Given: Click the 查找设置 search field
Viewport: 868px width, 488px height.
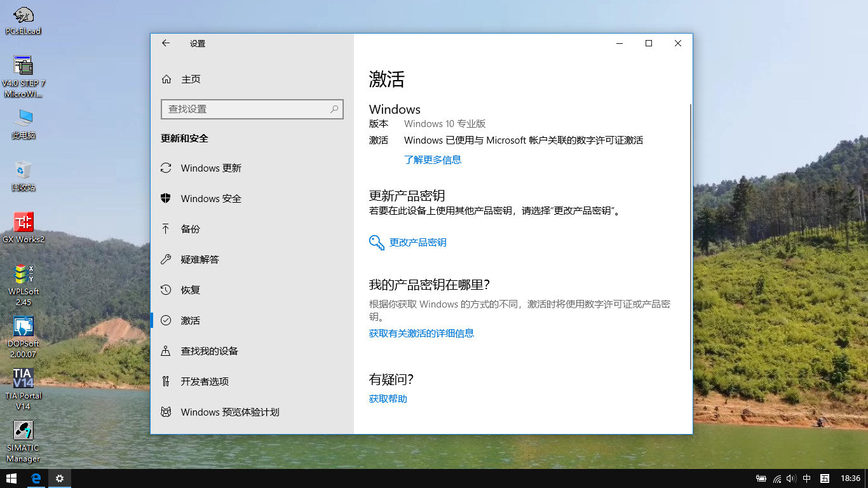Looking at the screenshot, I should coord(248,109).
